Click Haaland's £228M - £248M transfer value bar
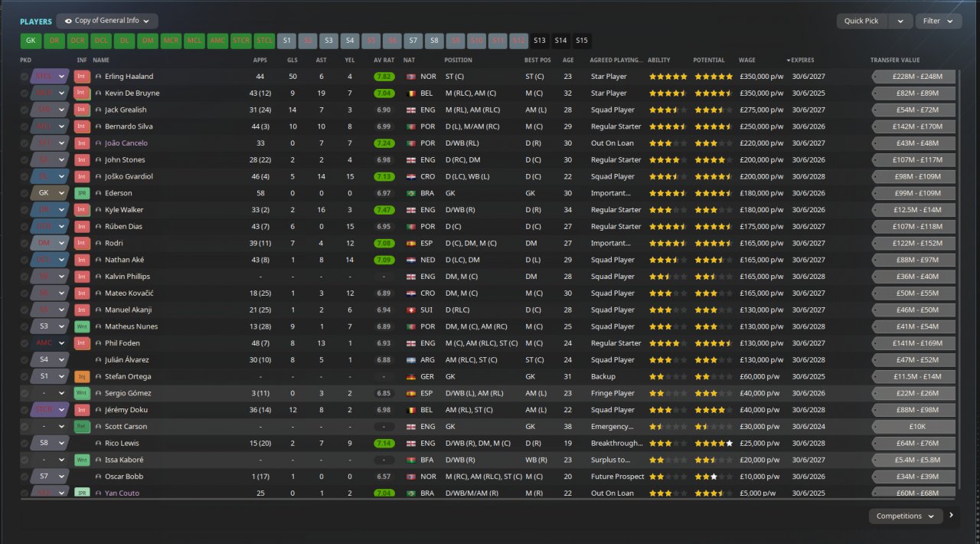Screen dimensions: 980x544 point(913,77)
